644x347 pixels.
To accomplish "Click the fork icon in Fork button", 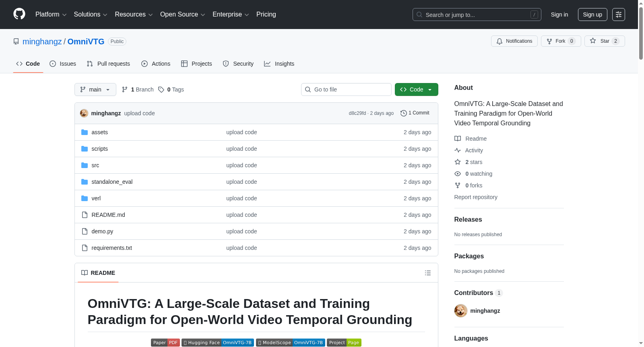I will (549, 41).
